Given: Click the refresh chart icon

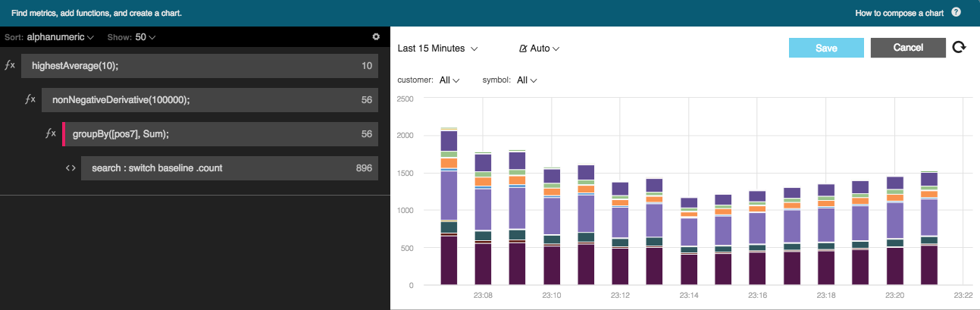Looking at the screenshot, I should coord(960,48).
